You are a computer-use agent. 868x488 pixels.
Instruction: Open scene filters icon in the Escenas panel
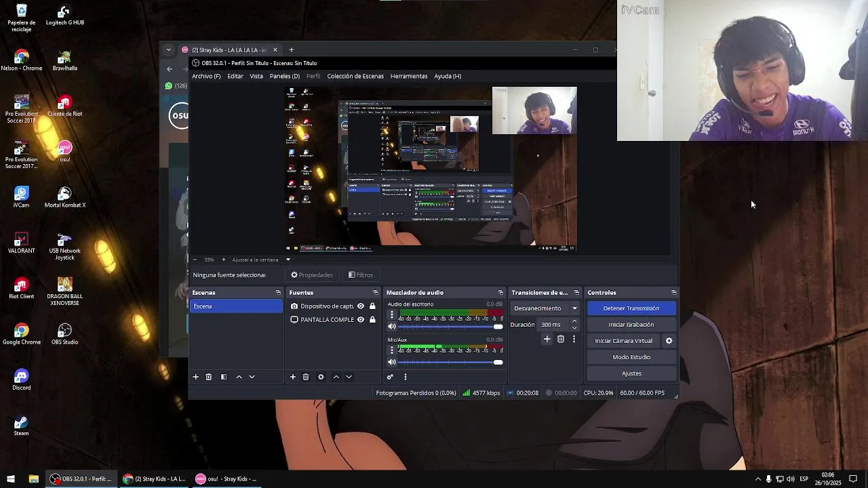click(224, 377)
